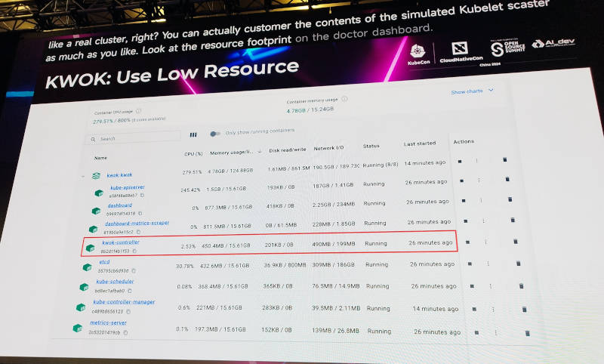This screenshot has height=364, width=604.
Task: Stop the metrics-server container
Action: click(x=476, y=332)
